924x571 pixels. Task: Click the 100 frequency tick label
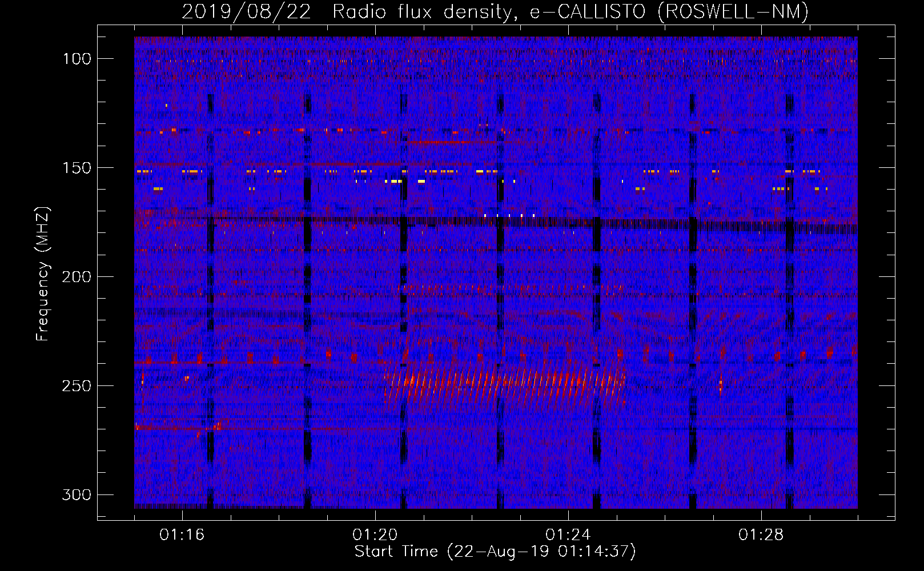tap(77, 59)
